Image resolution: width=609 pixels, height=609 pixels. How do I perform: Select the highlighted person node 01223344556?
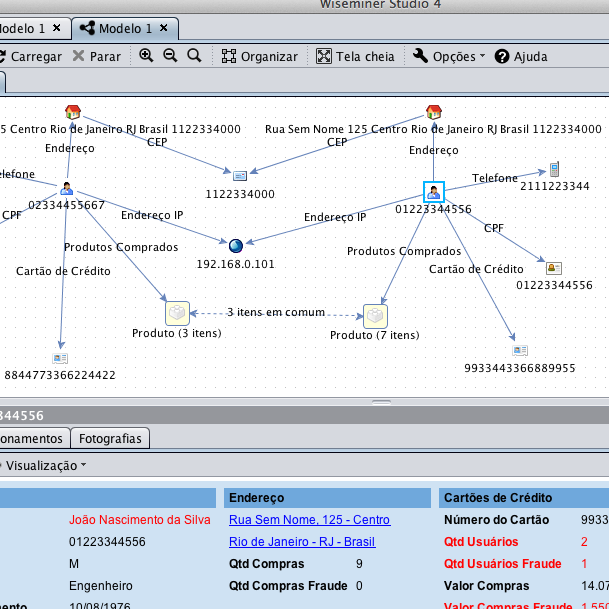coord(433,192)
